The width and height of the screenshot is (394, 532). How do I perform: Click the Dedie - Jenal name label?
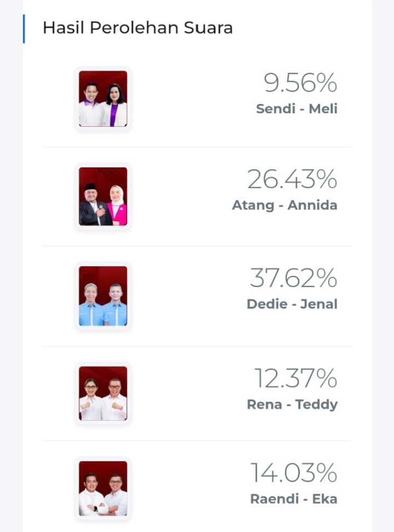[292, 304]
